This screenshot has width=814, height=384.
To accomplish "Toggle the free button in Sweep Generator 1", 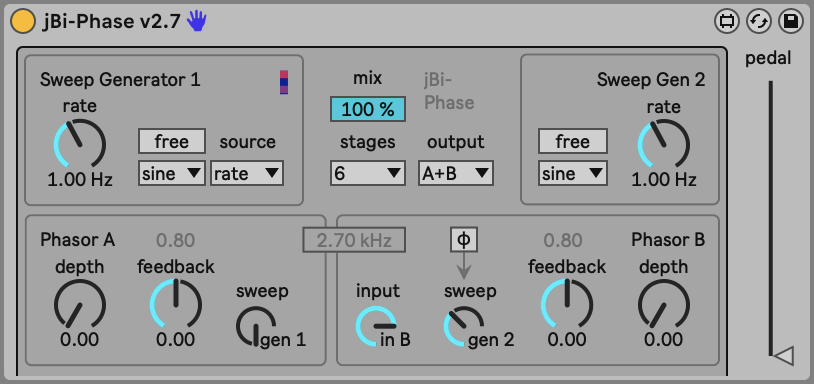I will 172,142.
